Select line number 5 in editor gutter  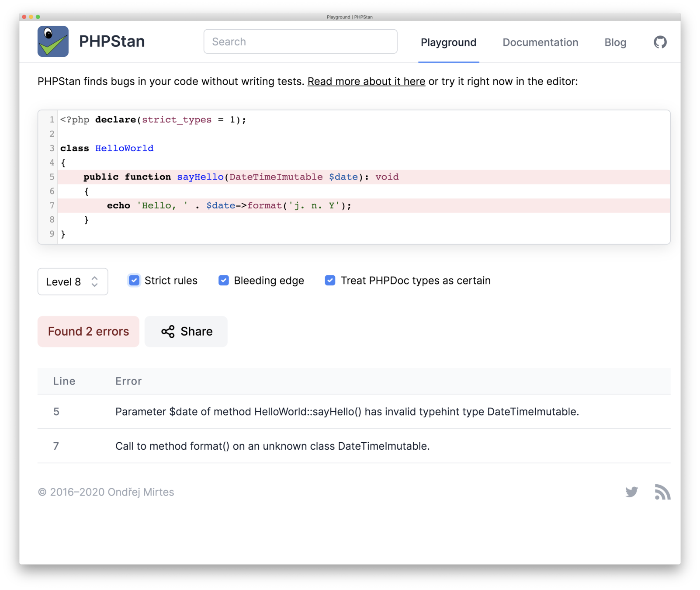52,177
